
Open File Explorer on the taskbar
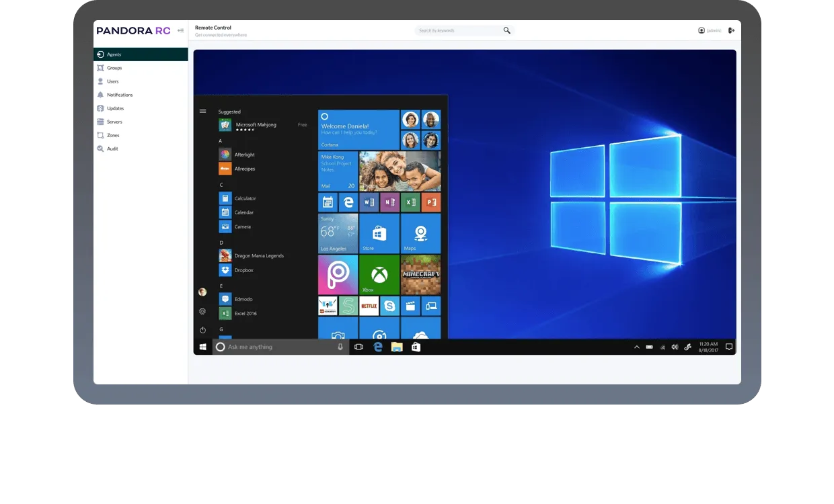point(397,347)
